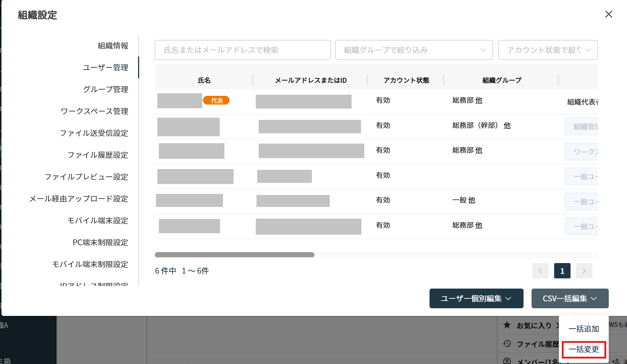Click the next page arrow in pagination

click(584, 271)
